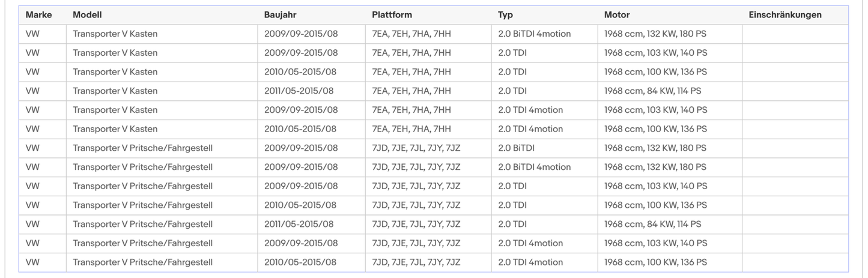Select the Kasten row's 2.0 BiTDI 4motion cell
The image size is (868, 278).
pyautogui.click(x=535, y=34)
